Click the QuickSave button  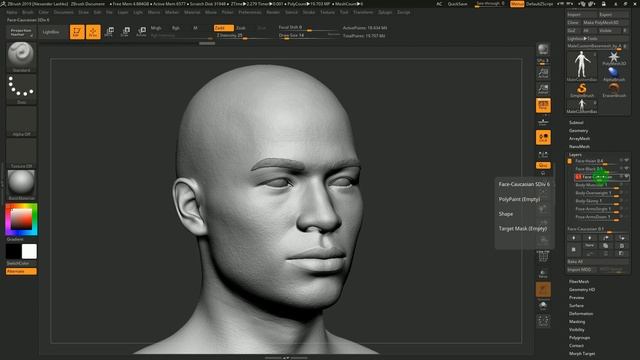[x=457, y=4]
